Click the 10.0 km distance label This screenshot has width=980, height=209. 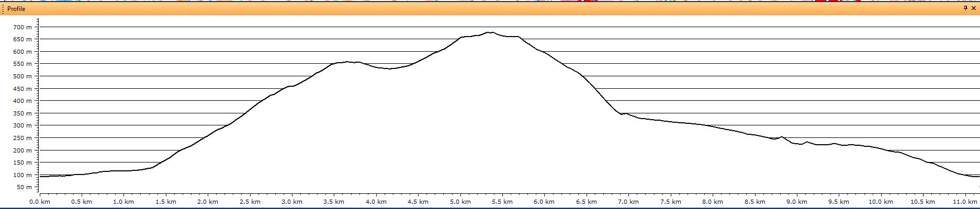click(881, 202)
